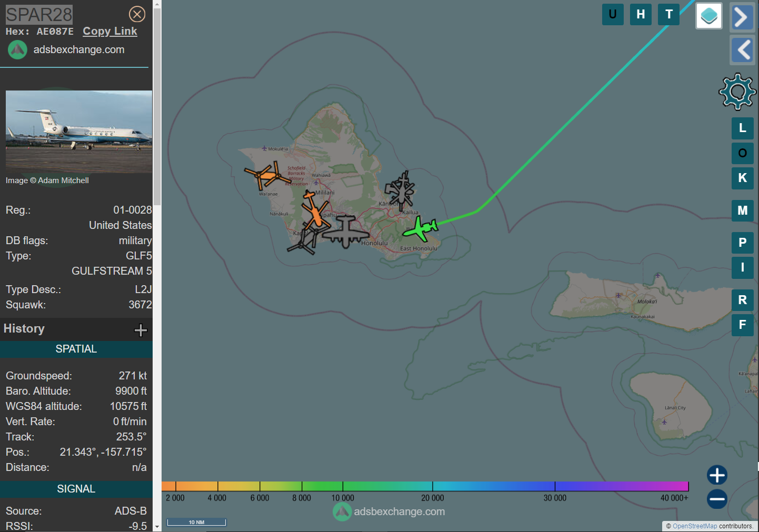The image size is (759, 532).
Task: Click the SPATIAL section header
Action: pos(76,349)
